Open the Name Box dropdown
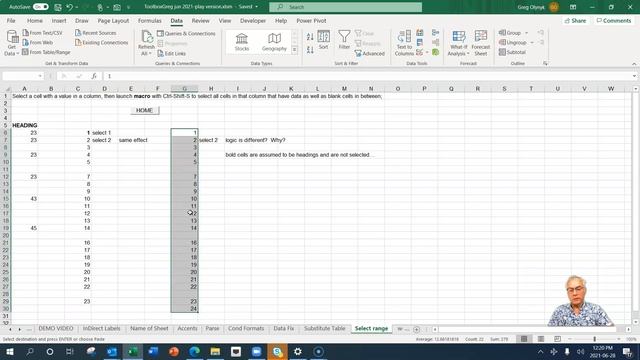Viewport: 640px width, 360px height. pyautogui.click(x=40, y=76)
